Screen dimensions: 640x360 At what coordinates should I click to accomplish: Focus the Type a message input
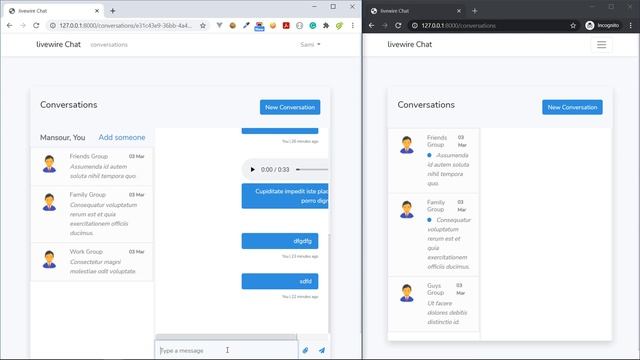click(227, 350)
